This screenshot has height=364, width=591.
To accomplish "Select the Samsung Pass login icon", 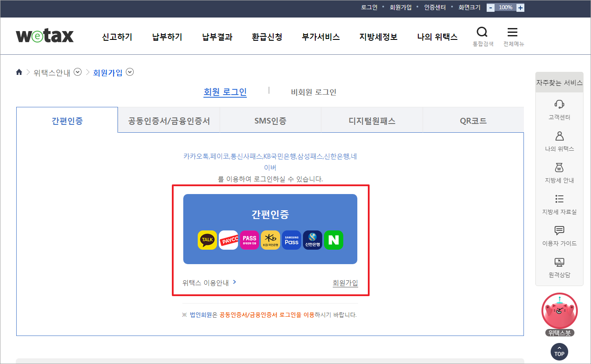I will 292,240.
